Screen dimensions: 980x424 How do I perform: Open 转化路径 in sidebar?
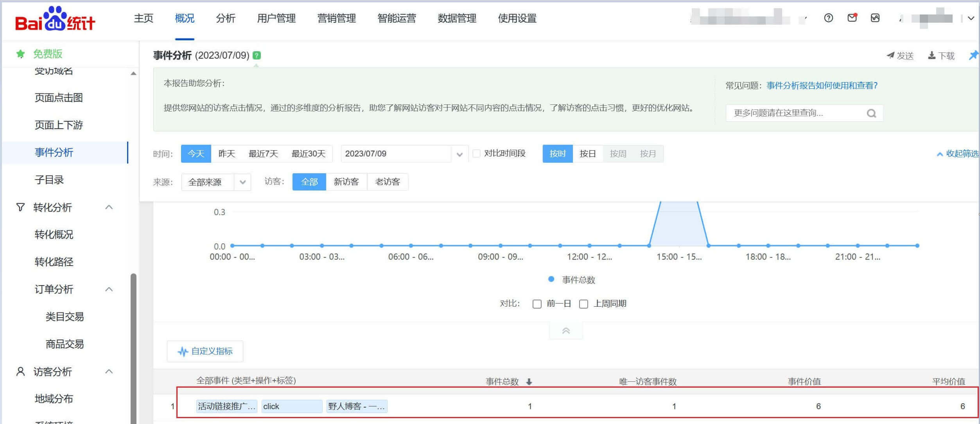pos(54,262)
